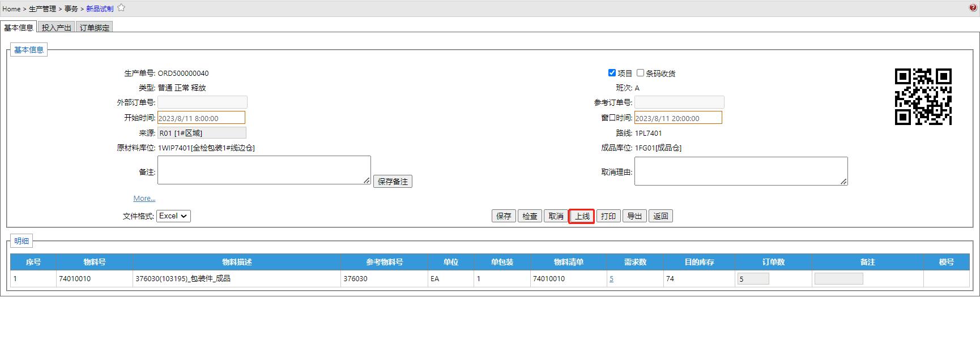Click the 开始时间 date field
Image resolution: width=980 pixels, height=353 pixels.
(201, 118)
